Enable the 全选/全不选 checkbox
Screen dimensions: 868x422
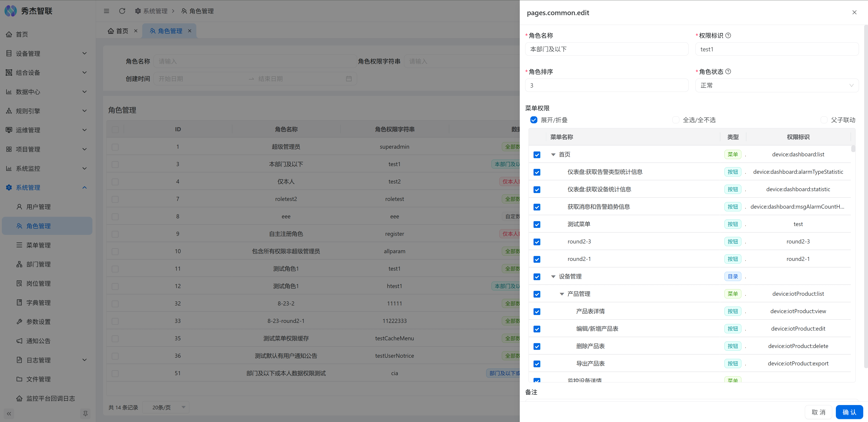tap(676, 120)
